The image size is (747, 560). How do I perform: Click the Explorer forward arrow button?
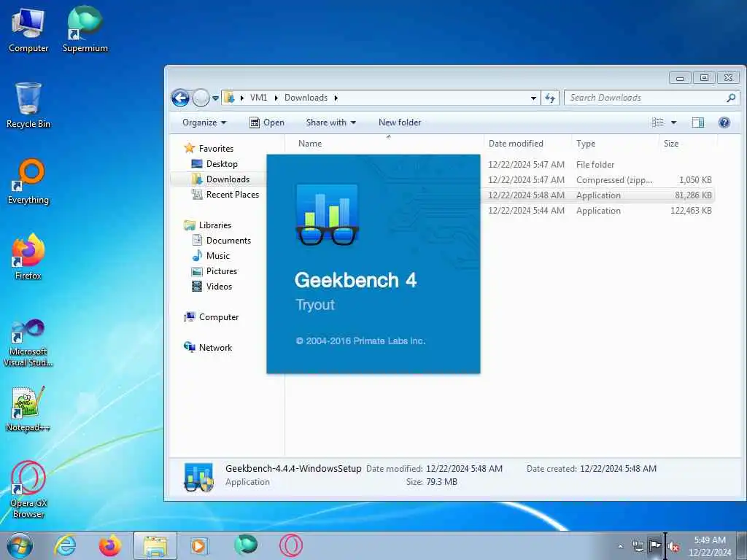(201, 98)
